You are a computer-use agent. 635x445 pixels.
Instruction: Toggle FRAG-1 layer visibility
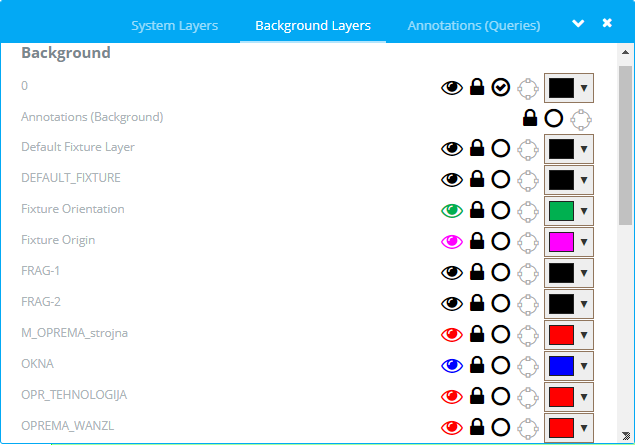coord(452,273)
